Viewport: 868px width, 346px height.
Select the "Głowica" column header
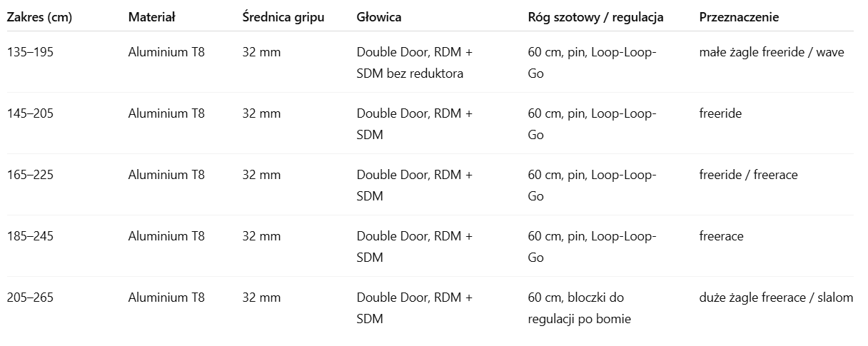tap(379, 17)
